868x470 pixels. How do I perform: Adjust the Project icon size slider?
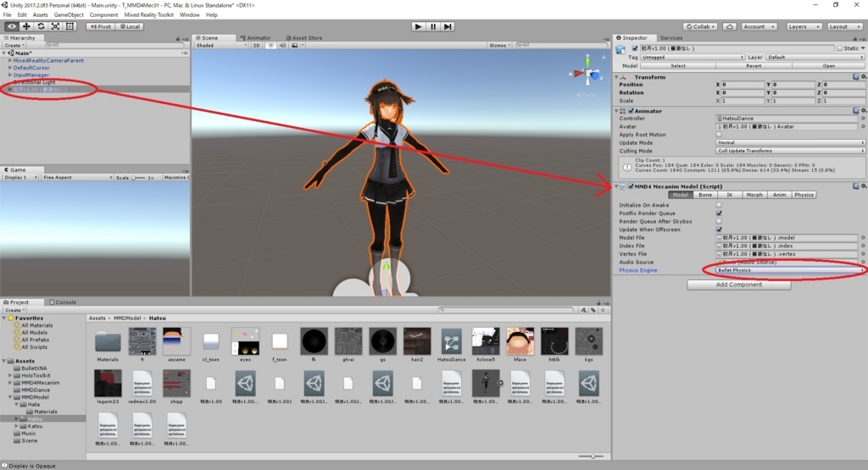[593, 456]
